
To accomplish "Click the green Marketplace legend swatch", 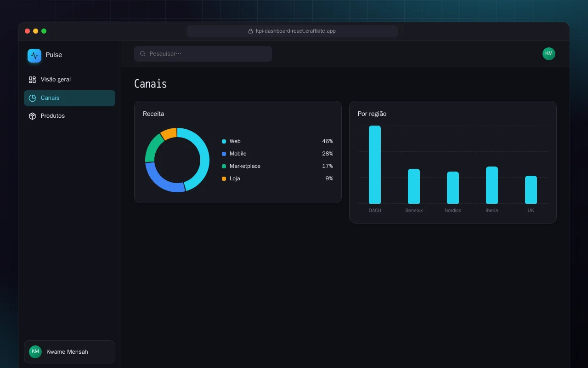I will click(224, 166).
